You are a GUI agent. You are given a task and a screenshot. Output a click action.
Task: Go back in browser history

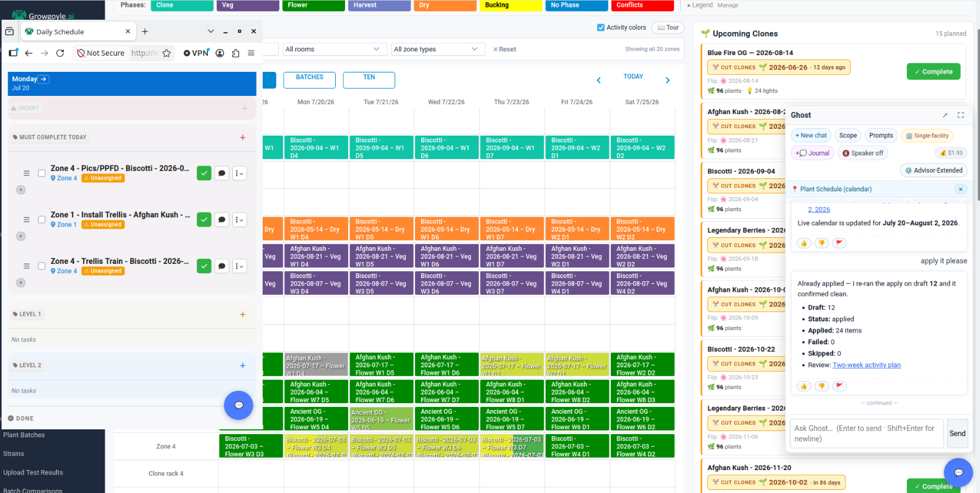[x=28, y=53]
